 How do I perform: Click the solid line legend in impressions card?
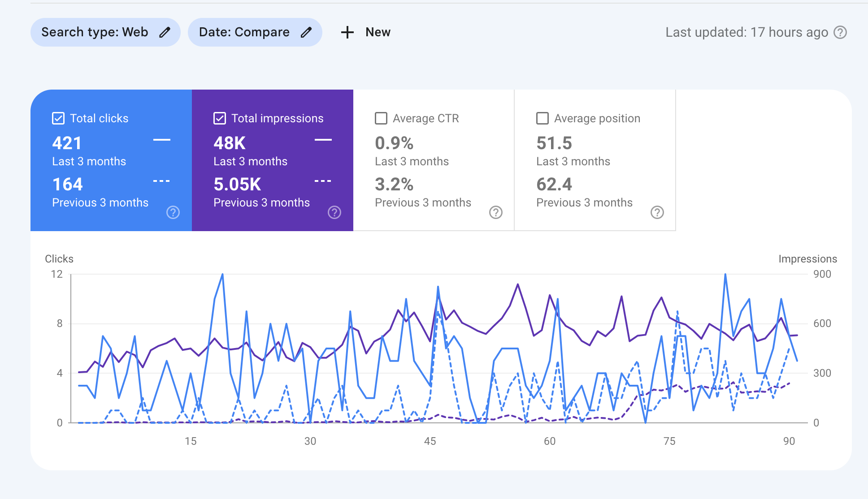pos(323,140)
